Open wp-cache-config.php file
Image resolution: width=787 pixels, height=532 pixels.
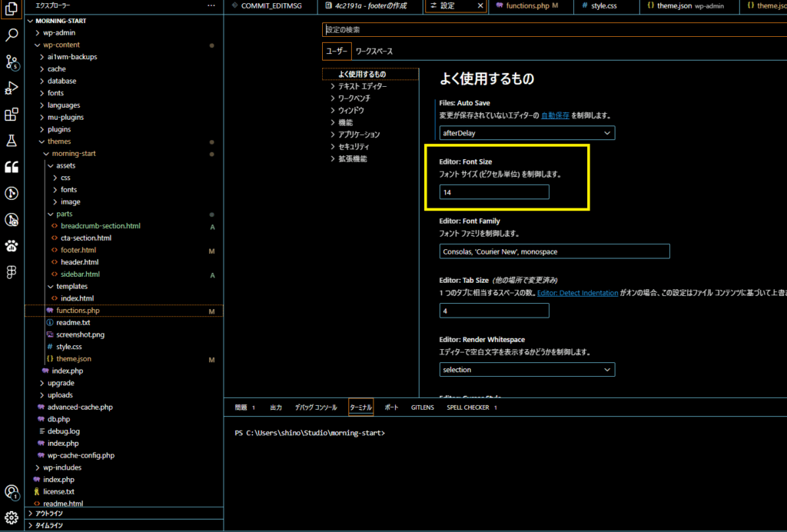124,455
